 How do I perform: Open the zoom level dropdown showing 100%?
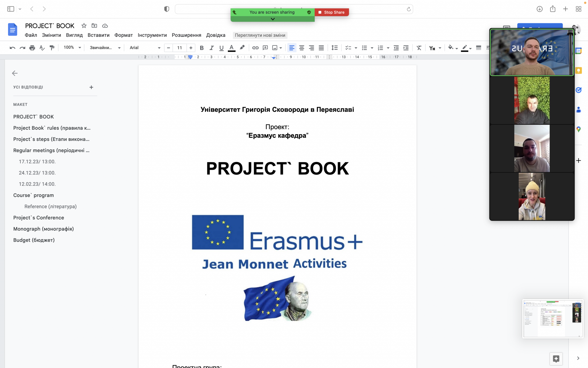[x=72, y=47]
